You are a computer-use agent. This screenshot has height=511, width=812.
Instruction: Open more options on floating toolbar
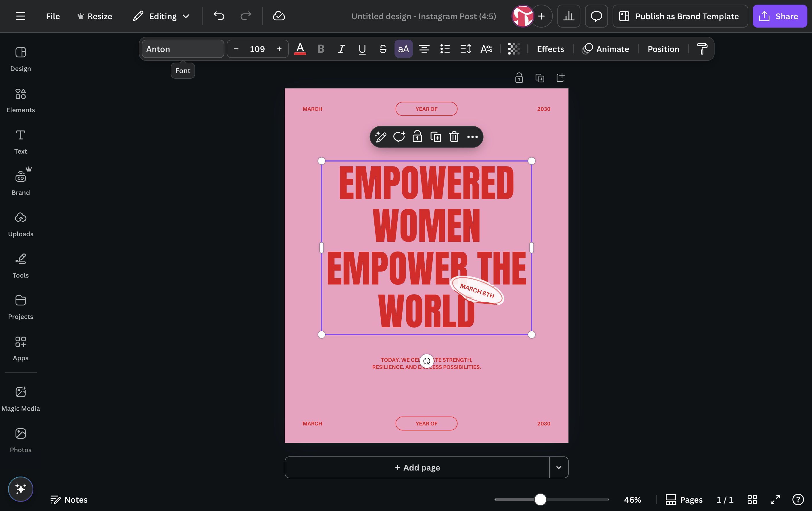coord(472,137)
